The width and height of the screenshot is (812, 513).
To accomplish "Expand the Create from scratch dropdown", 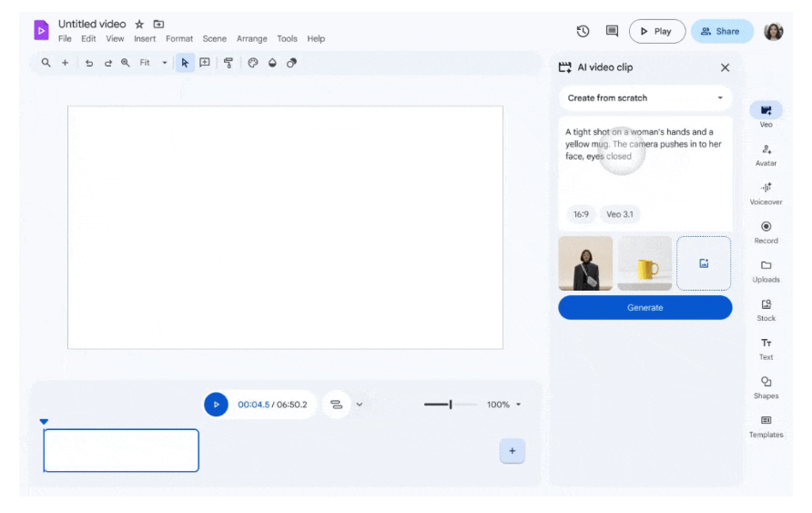I will (x=645, y=98).
